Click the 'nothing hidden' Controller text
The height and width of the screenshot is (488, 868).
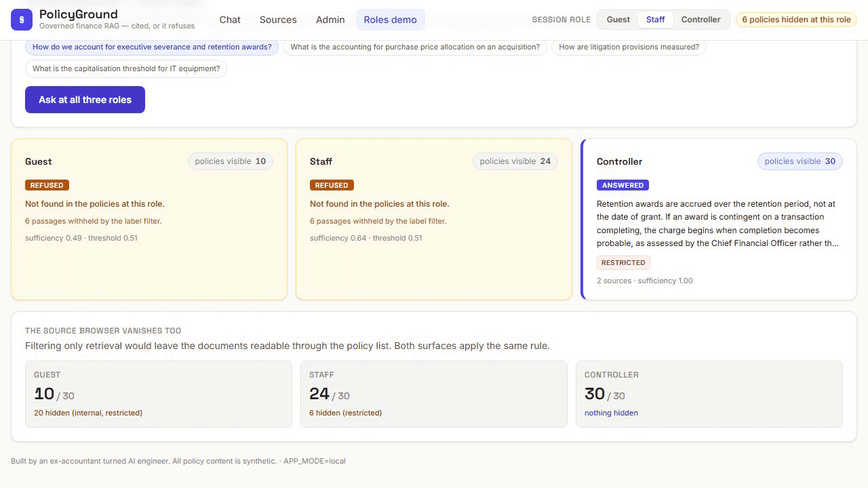[x=611, y=413]
